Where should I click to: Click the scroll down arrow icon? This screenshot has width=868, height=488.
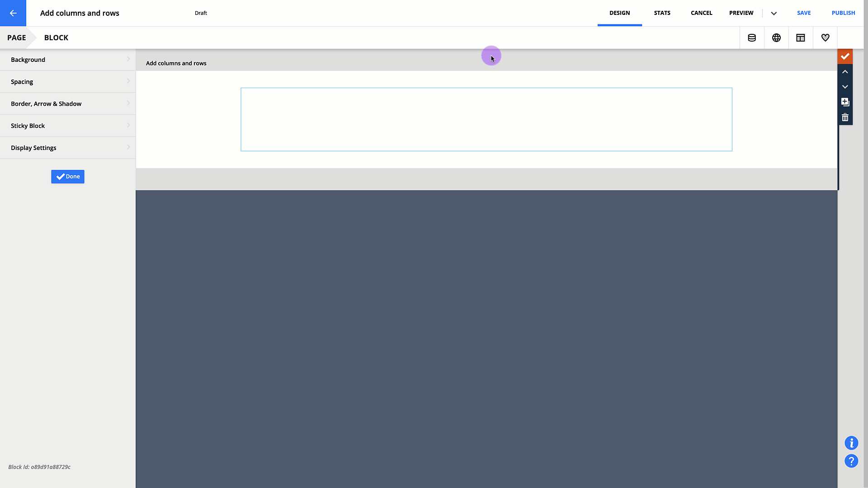[x=845, y=86]
